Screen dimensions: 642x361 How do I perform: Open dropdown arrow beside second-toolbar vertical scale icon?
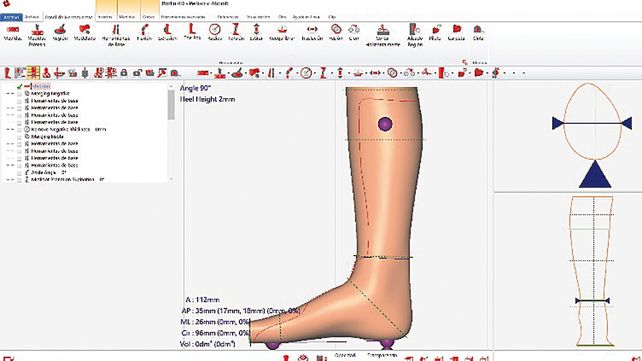(349, 73)
